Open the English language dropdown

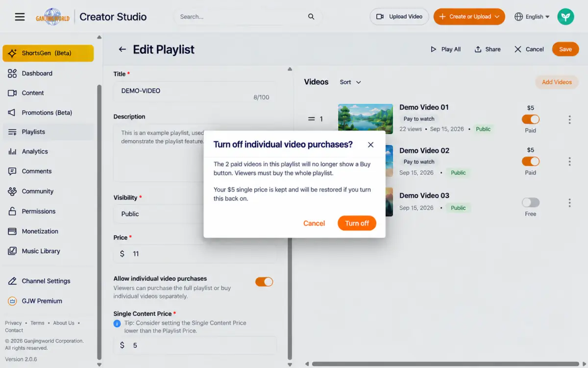(532, 17)
